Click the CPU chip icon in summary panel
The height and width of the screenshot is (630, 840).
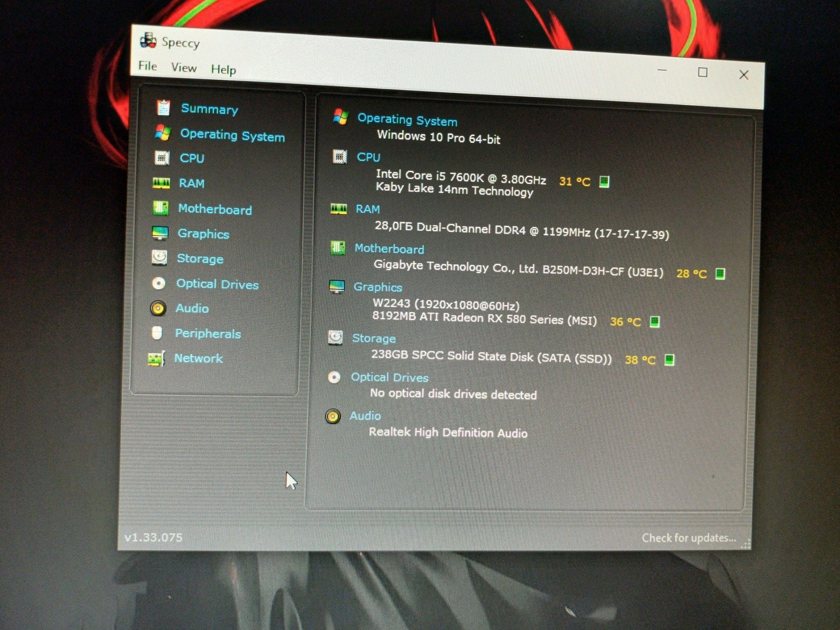point(340,156)
